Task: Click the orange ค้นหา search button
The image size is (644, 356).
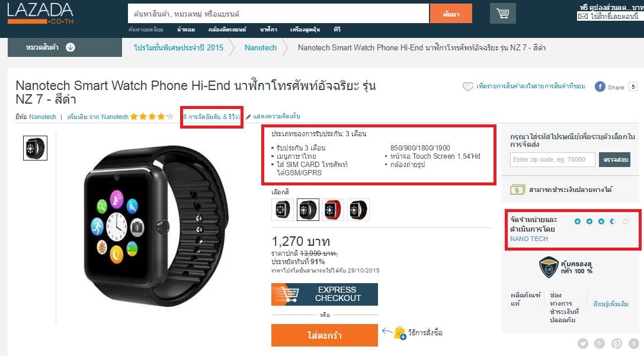Action: [x=451, y=14]
